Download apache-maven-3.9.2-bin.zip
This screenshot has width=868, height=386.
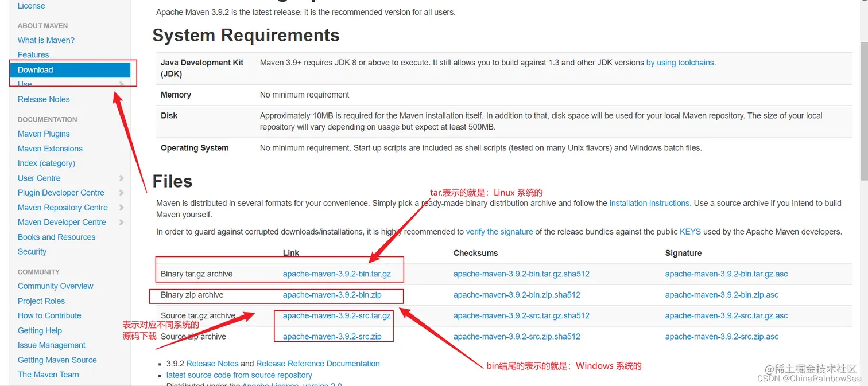[x=332, y=295]
